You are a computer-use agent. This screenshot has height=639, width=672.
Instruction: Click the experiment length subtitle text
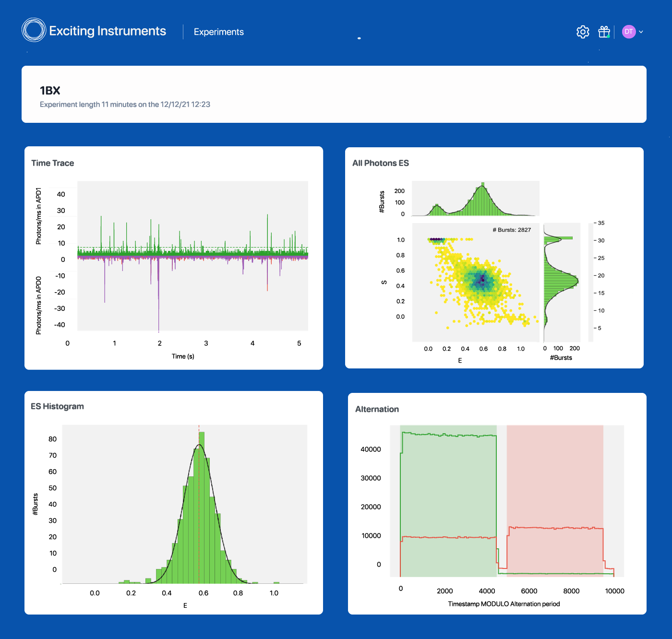click(125, 105)
